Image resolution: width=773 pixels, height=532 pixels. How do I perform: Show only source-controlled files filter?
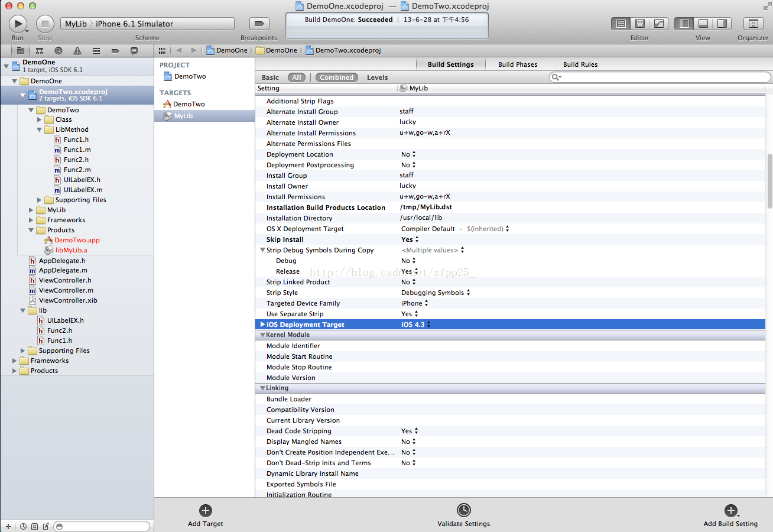(34, 526)
